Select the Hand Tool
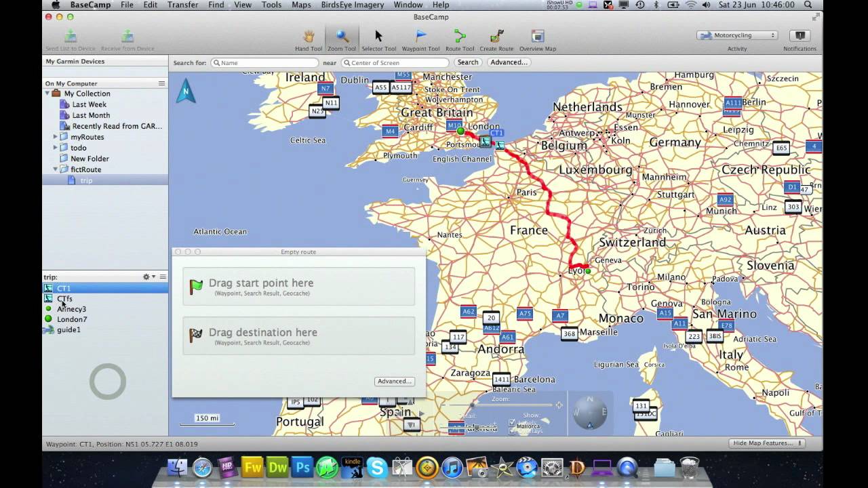This screenshot has width=868, height=488. pyautogui.click(x=309, y=40)
